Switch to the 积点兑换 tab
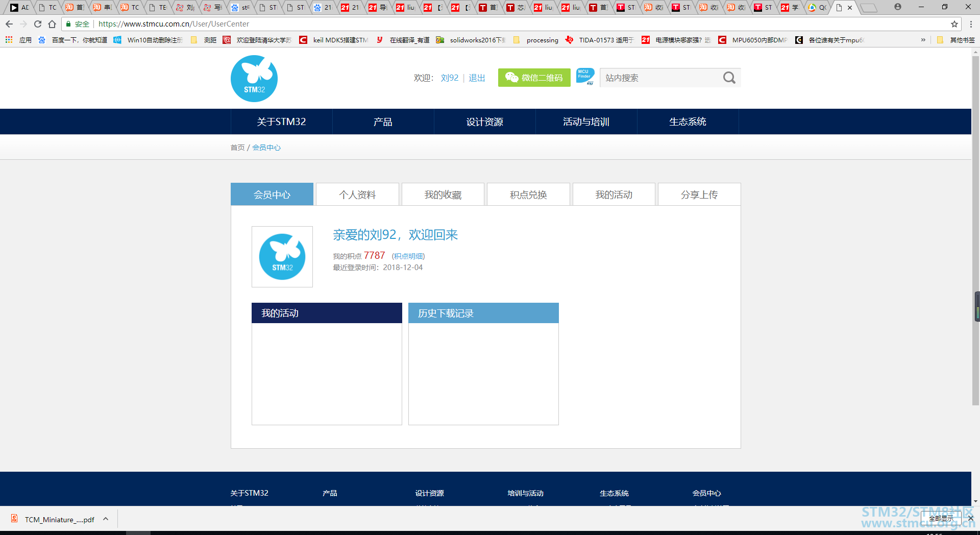Viewport: 980px width, 535px height. click(x=528, y=194)
